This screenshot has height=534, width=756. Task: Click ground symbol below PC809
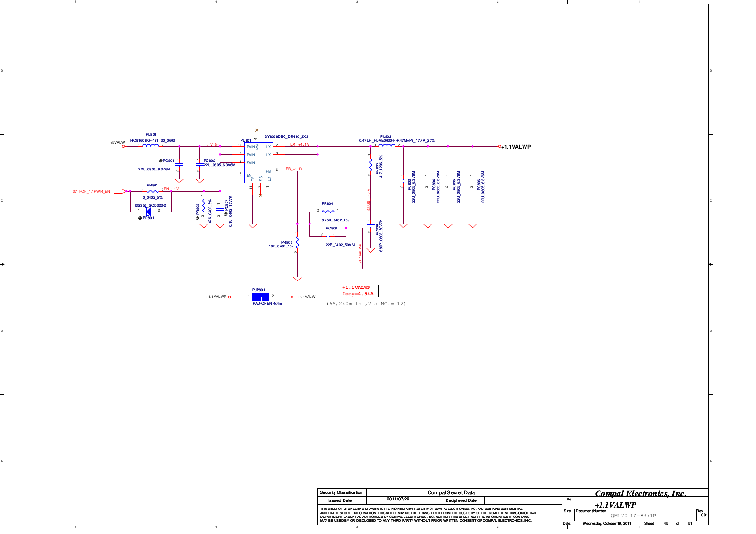(x=371, y=250)
